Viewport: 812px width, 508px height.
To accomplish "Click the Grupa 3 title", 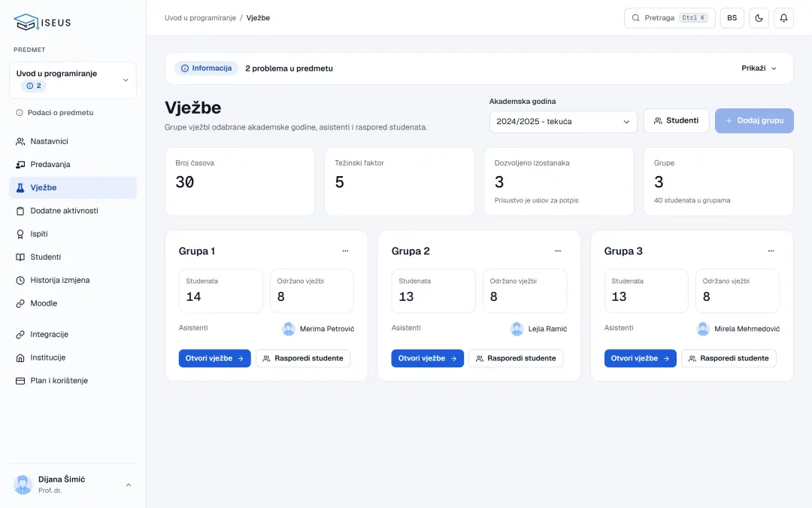I will pos(623,251).
